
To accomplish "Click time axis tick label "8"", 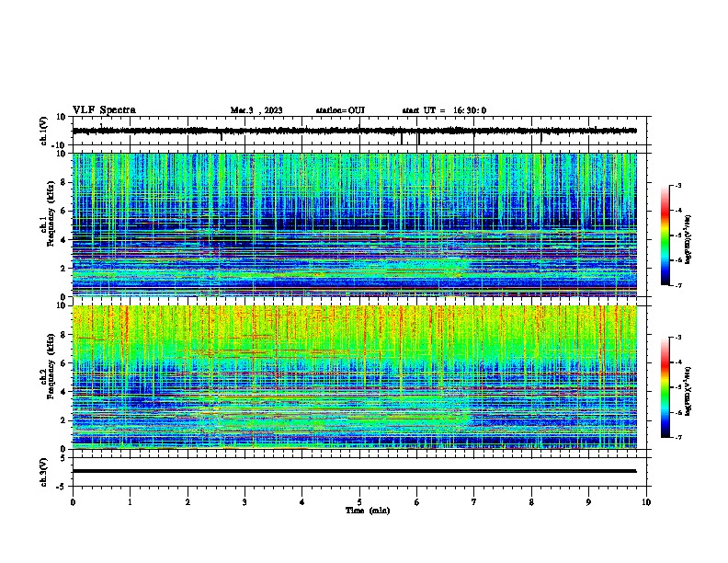I will tap(531, 502).
